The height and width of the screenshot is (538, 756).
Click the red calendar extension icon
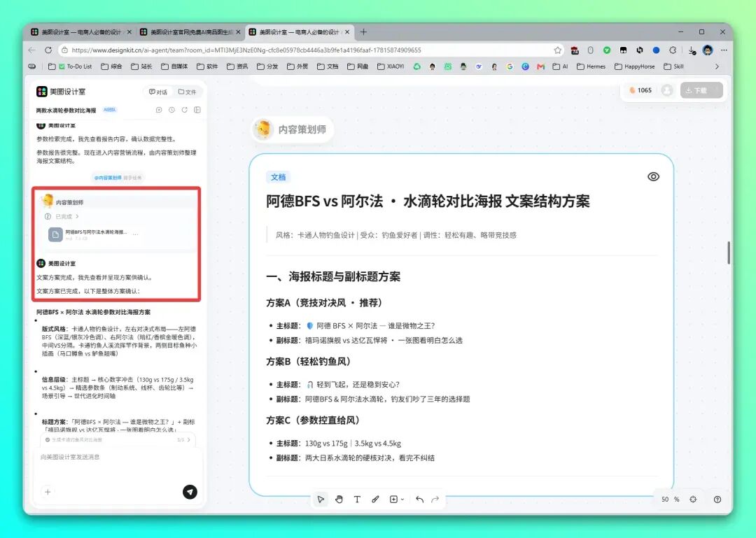(x=575, y=50)
